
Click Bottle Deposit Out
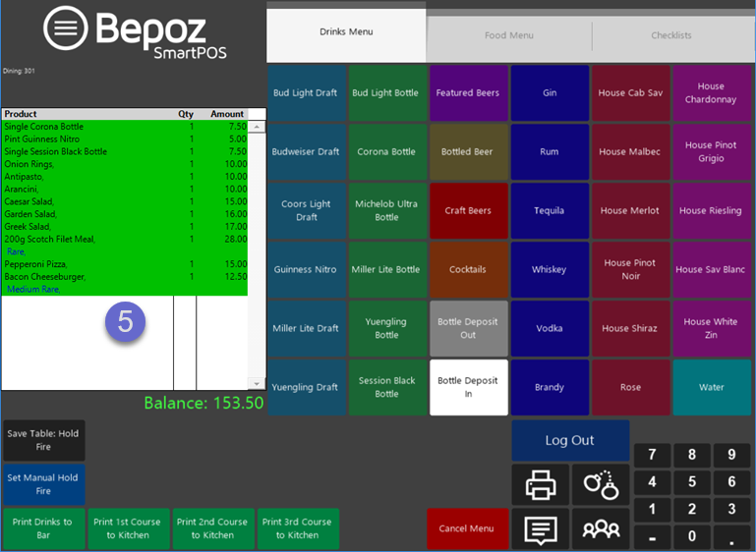click(x=469, y=328)
